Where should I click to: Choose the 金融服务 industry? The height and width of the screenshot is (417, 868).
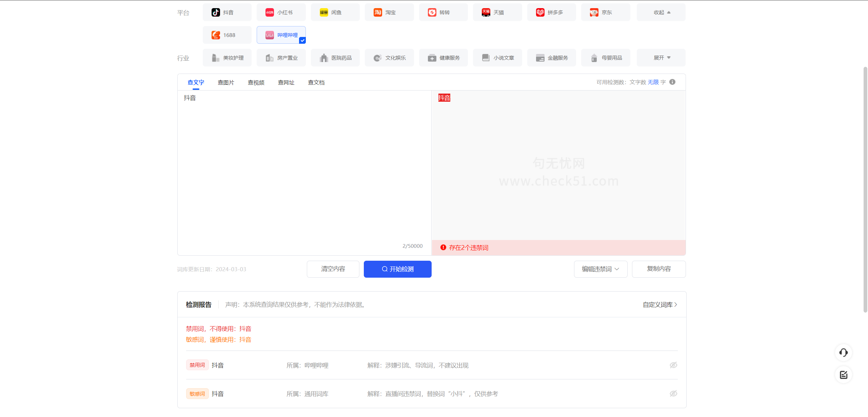tap(552, 58)
